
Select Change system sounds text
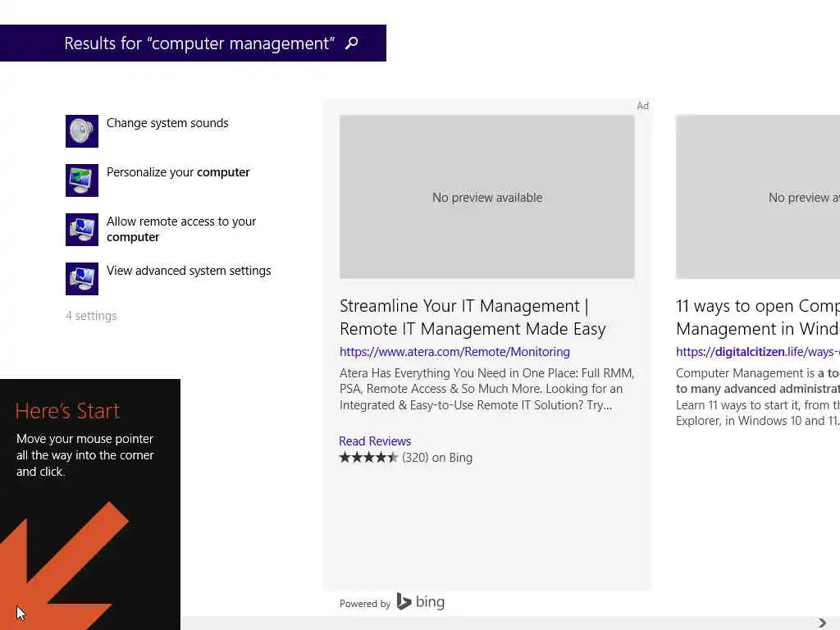(x=167, y=123)
